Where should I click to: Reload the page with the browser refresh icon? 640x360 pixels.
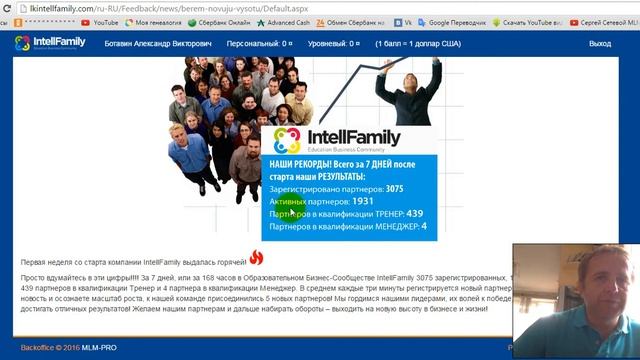[7, 8]
